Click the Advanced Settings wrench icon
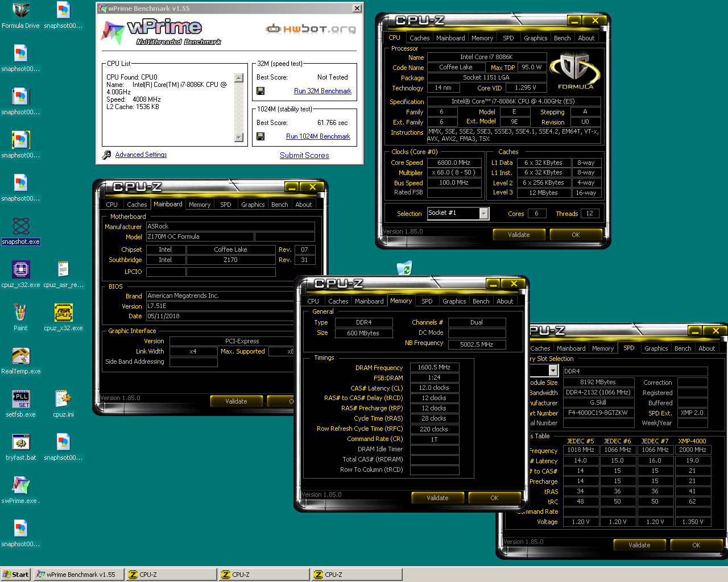Viewport: 728px width, 582px height. tap(106, 155)
